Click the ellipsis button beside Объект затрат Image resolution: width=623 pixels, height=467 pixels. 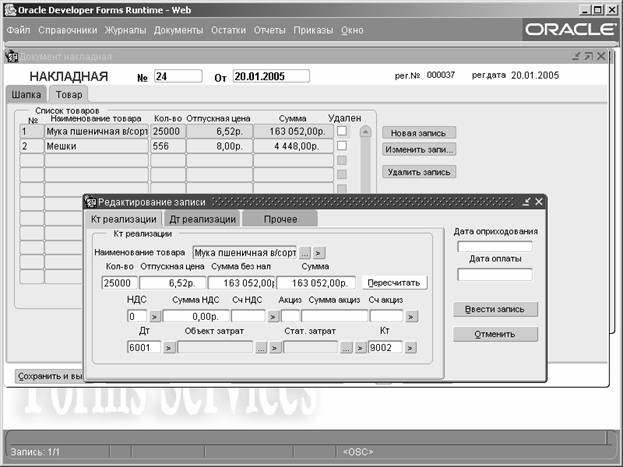[261, 348]
